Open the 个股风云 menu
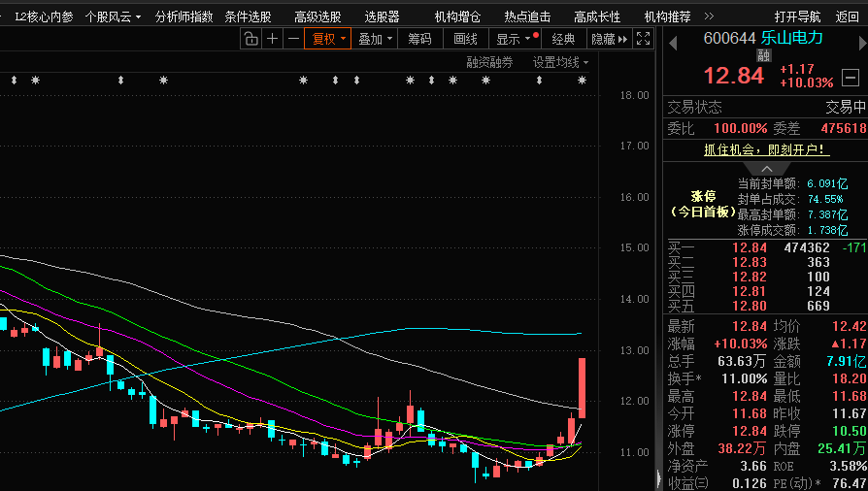The height and width of the screenshot is (491, 868). pyautogui.click(x=113, y=16)
